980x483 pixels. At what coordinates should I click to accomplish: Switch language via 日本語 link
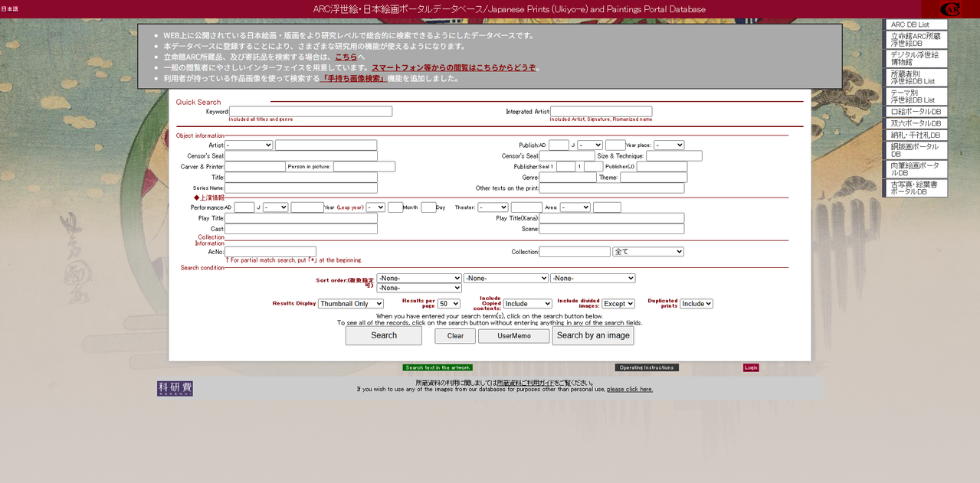pos(9,9)
